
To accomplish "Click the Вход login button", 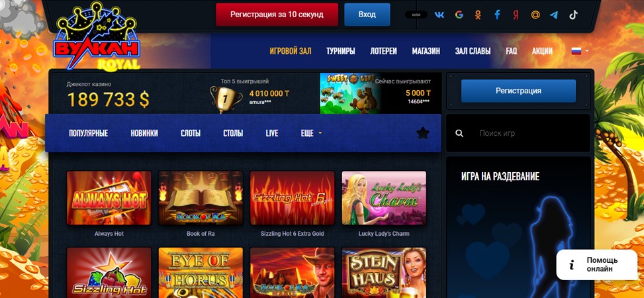I will tap(367, 15).
